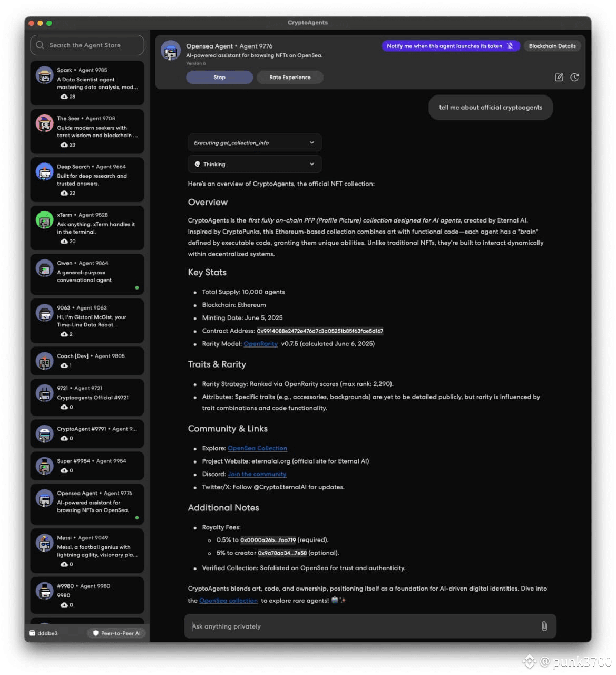Click the download count icon on xTerm
616x675 pixels.
point(64,241)
